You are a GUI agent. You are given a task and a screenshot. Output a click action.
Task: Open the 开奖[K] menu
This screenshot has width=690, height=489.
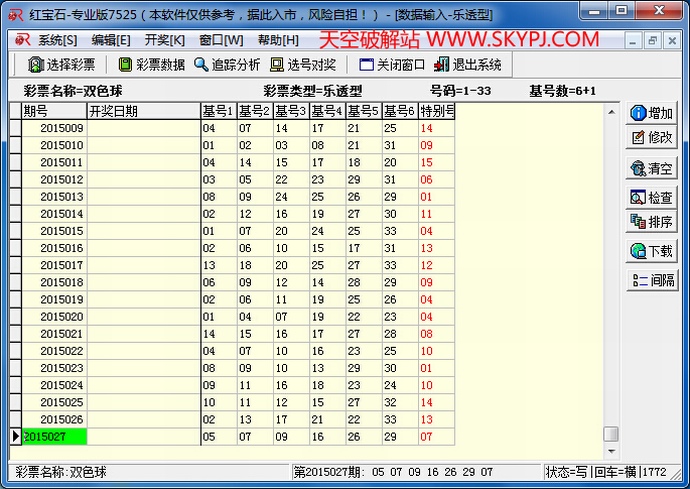164,40
